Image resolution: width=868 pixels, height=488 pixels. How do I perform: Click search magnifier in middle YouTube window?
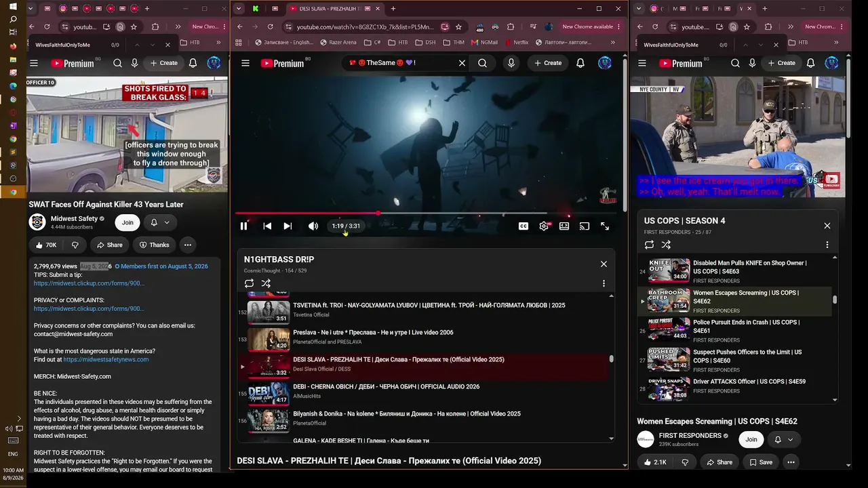(x=482, y=63)
